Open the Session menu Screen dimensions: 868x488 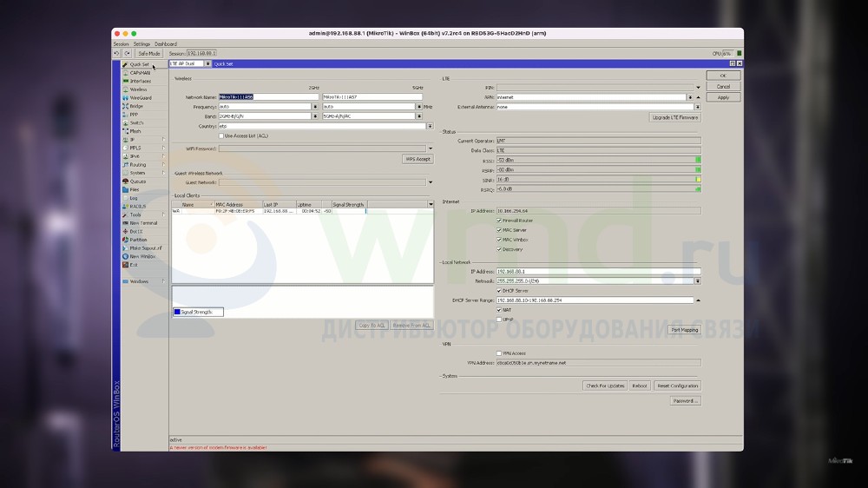[121, 43]
